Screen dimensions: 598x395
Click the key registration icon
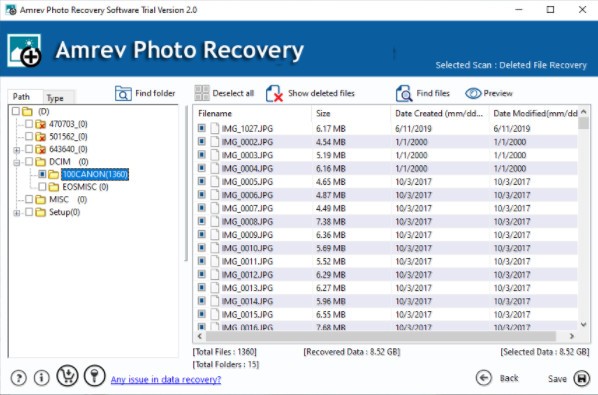point(94,376)
